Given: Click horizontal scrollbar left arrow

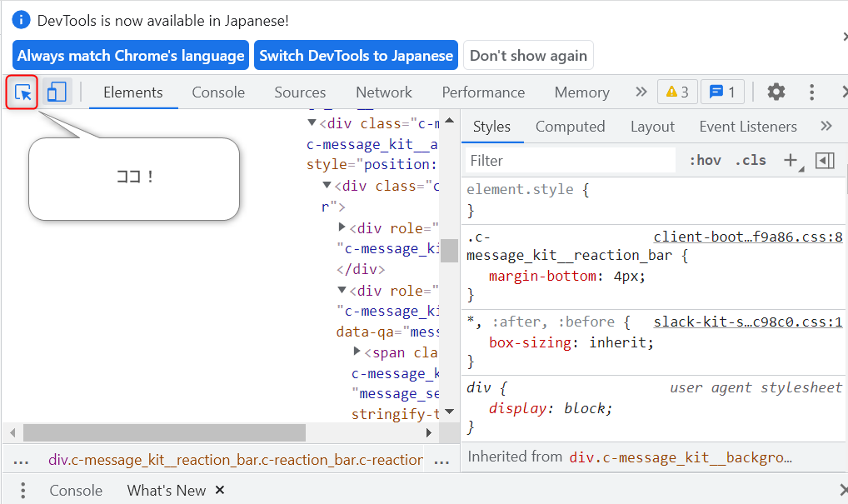Looking at the screenshot, I should coord(12,432).
